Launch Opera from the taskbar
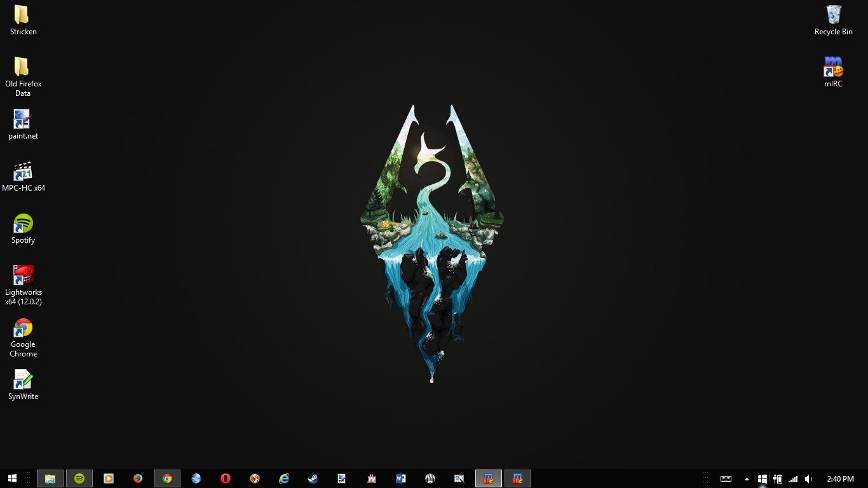Image resolution: width=868 pixels, height=488 pixels. point(226,478)
